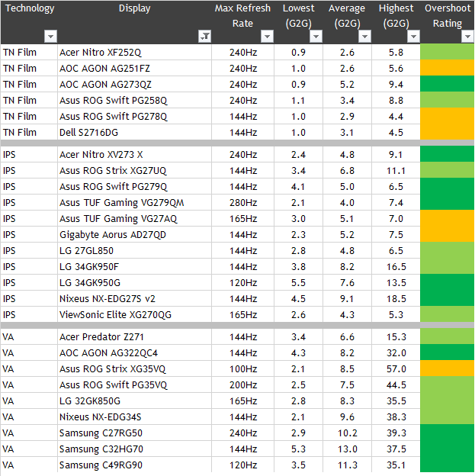Expand the Max Refresh Rate filter dropdown
Viewport: 475px width, 476px height.
pyautogui.click(x=267, y=37)
